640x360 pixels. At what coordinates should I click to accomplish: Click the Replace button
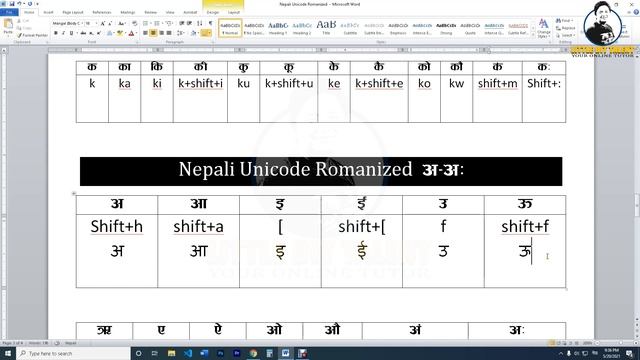[565, 28]
